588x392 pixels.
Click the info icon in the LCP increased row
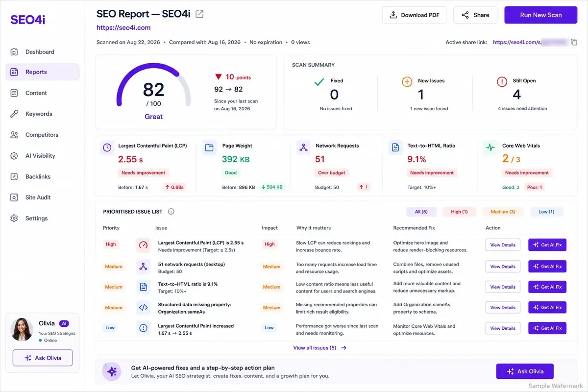pyautogui.click(x=143, y=328)
